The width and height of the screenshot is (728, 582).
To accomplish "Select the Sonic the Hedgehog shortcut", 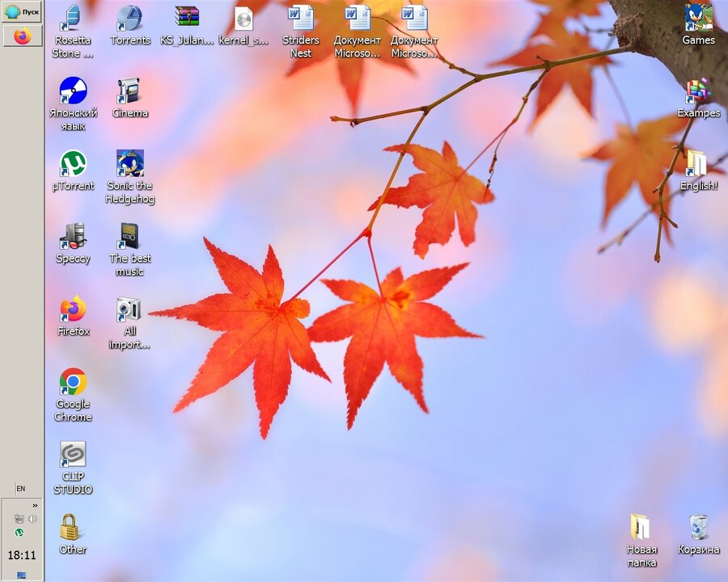I will 129,163.
